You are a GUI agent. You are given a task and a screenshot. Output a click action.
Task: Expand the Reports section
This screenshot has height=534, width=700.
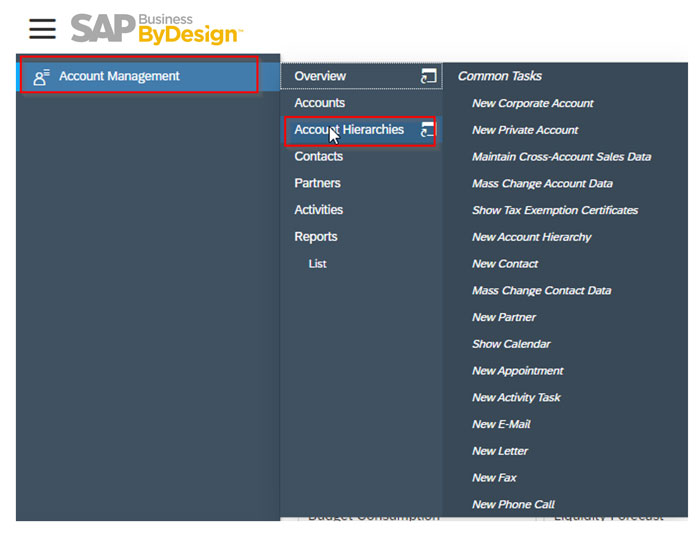point(315,237)
